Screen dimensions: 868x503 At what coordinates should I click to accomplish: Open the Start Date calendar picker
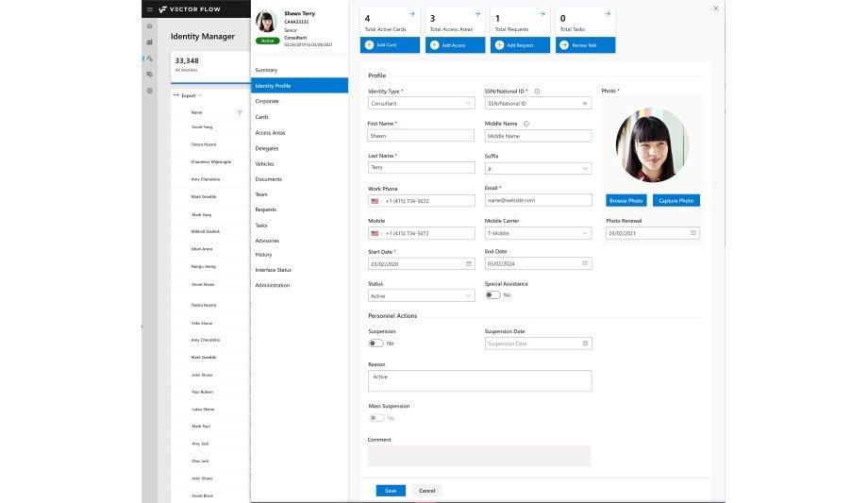pos(468,264)
